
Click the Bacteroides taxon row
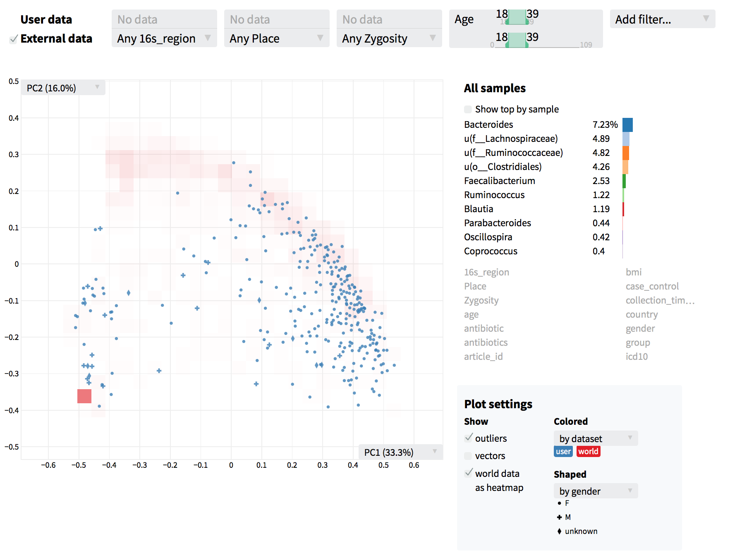(548, 124)
